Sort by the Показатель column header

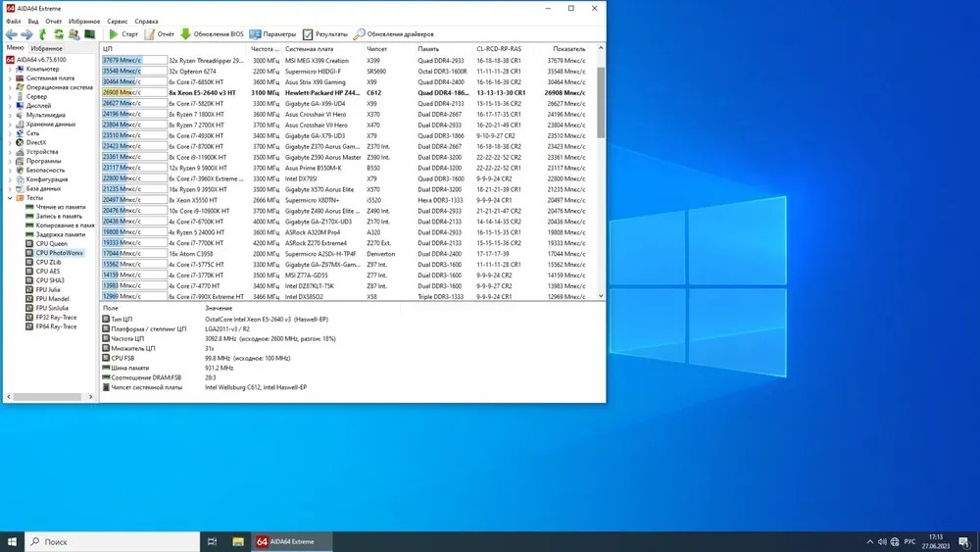coord(568,48)
